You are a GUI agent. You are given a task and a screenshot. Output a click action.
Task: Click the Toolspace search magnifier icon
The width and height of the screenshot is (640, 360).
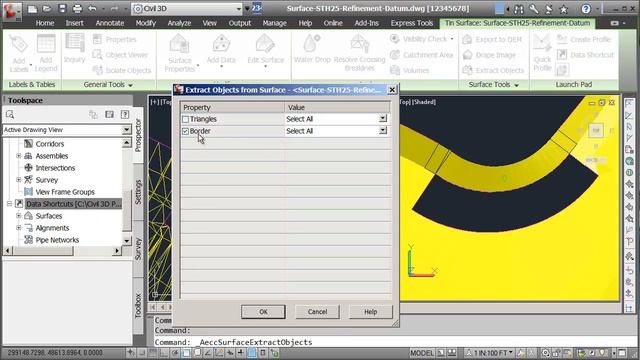10,115
